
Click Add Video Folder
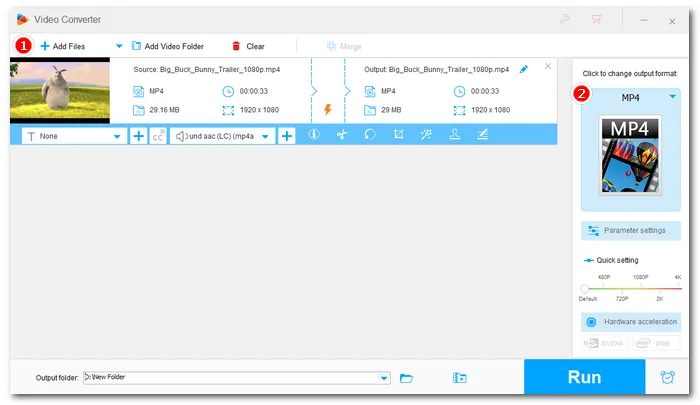click(x=168, y=46)
